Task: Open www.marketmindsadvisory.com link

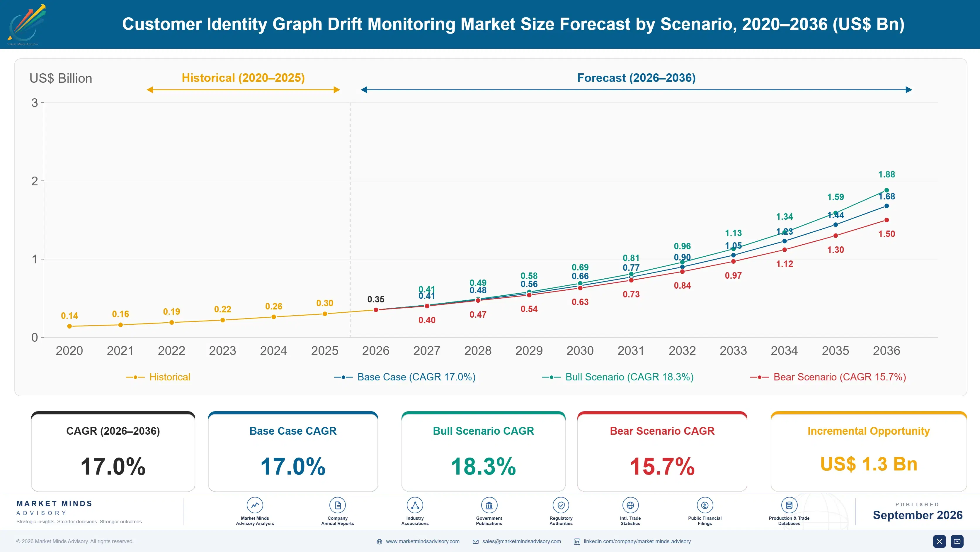Action: tap(423, 541)
